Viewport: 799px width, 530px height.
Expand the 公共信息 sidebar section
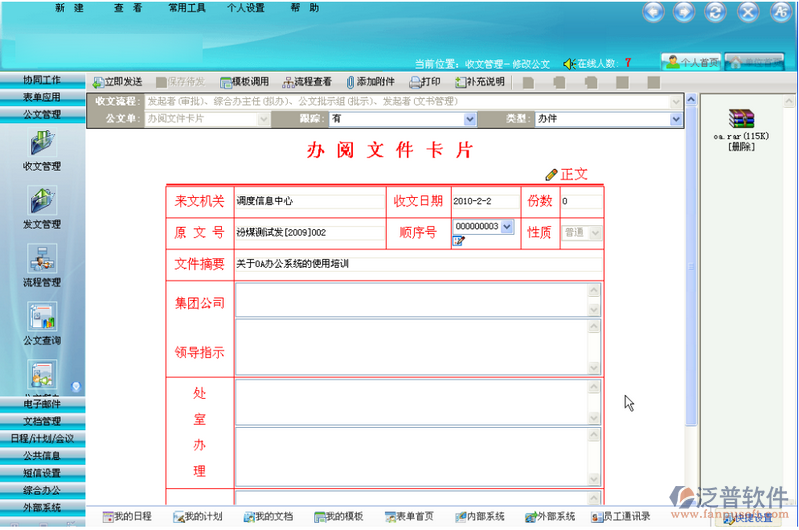[42, 456]
